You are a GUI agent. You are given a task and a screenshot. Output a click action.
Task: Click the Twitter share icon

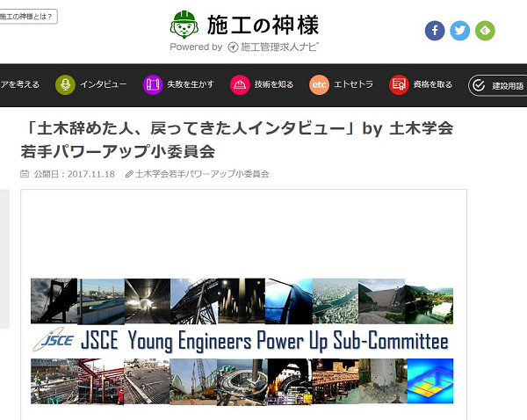tap(459, 31)
